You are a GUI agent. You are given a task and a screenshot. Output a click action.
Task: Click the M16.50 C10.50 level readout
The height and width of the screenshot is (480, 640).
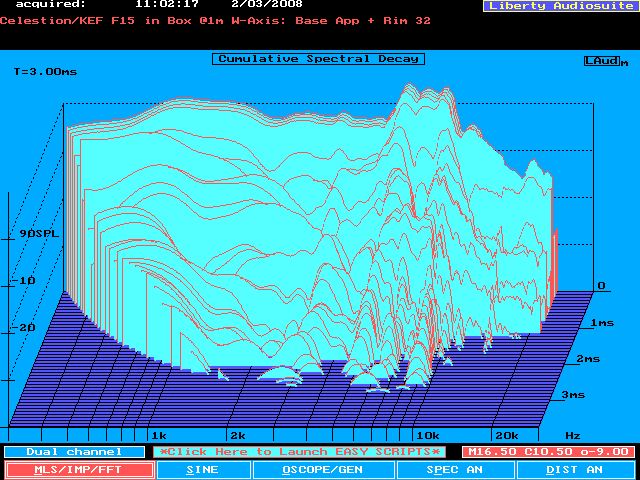tap(547, 452)
